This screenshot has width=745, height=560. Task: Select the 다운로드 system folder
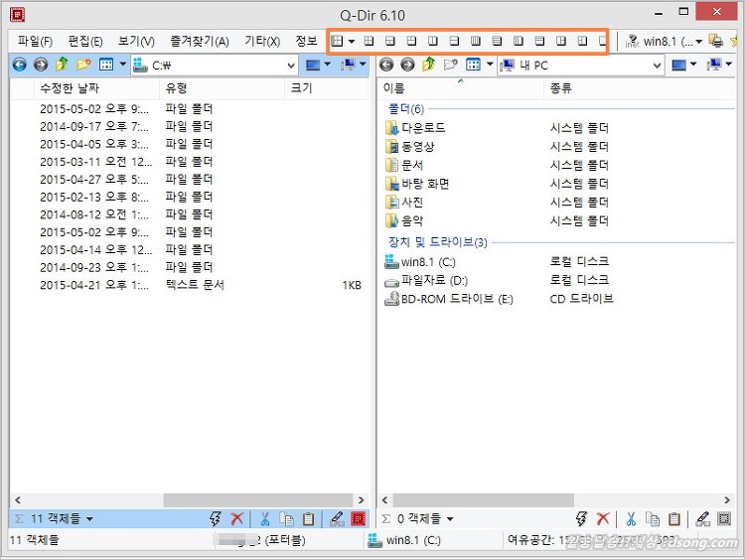pyautogui.click(x=422, y=128)
